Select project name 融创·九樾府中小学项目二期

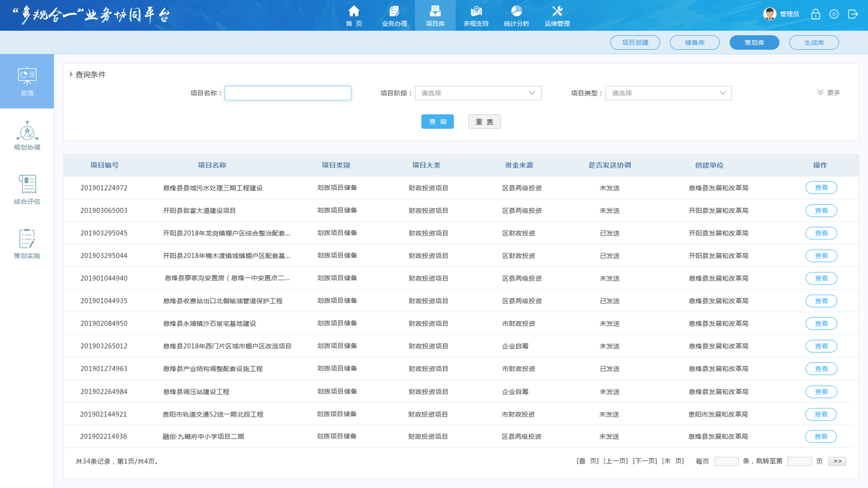203,437
